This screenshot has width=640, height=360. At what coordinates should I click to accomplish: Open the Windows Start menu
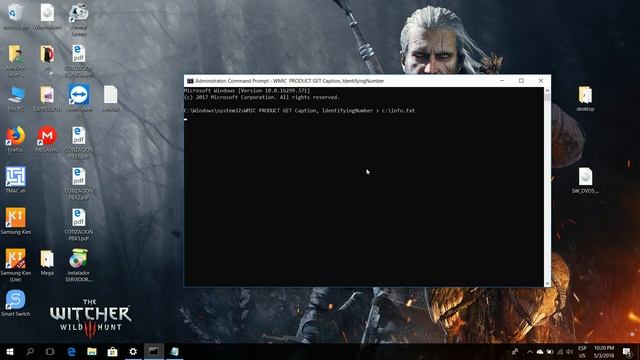point(10,351)
